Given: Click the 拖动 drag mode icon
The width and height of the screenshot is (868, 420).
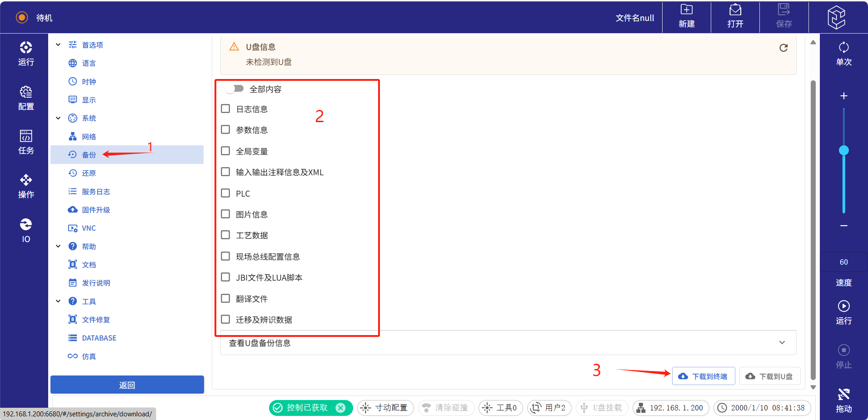Looking at the screenshot, I should tap(843, 400).
